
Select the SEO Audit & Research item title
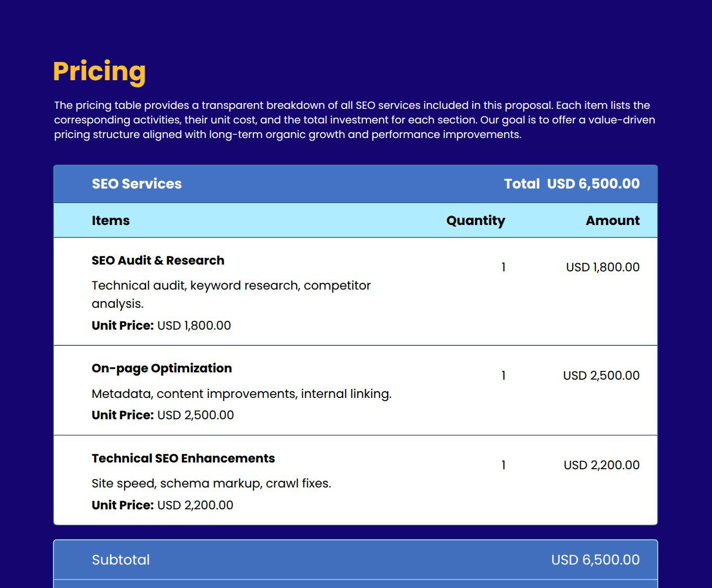click(157, 260)
